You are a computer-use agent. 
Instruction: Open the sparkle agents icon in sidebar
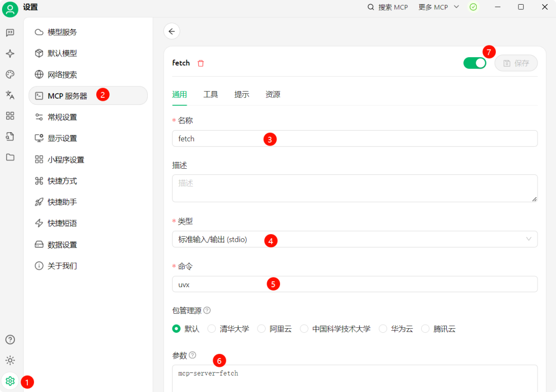pos(10,54)
